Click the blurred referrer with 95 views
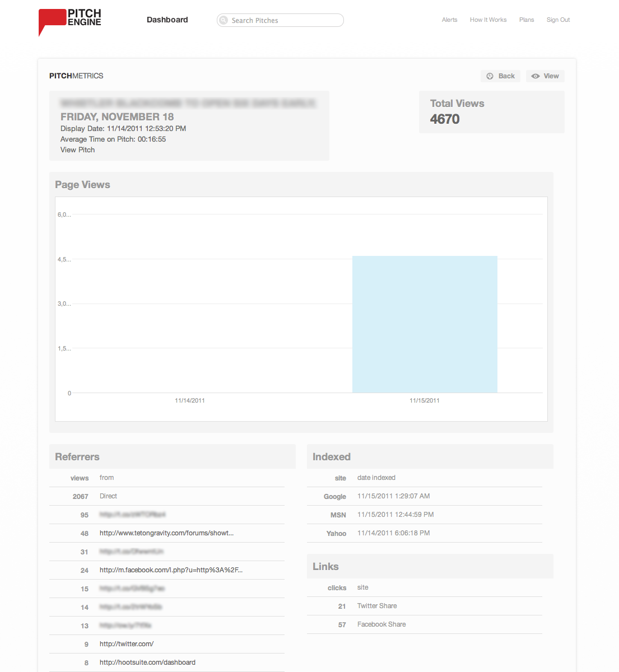Viewport: 619px width, 672px height. [133, 515]
